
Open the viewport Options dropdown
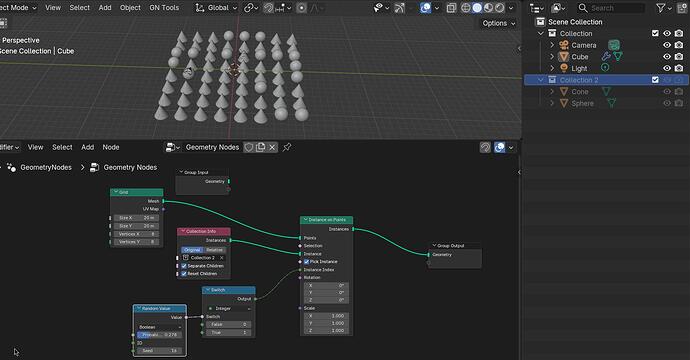(498, 23)
